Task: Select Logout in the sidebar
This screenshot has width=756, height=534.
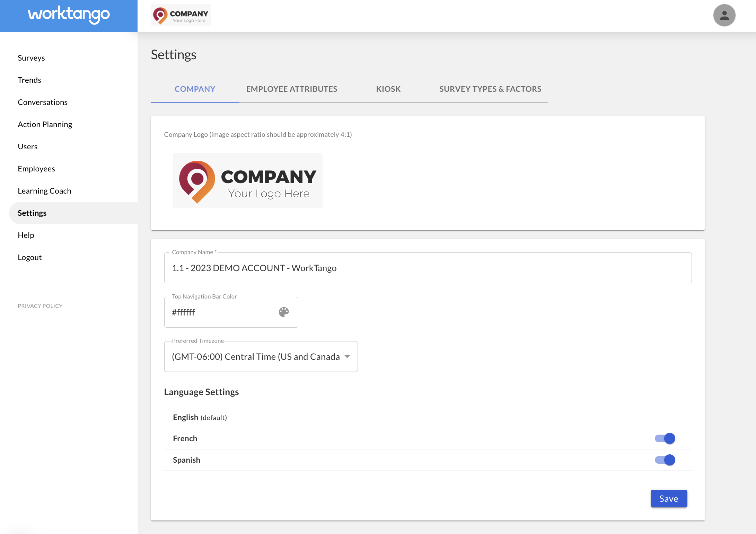Action: 30,257
